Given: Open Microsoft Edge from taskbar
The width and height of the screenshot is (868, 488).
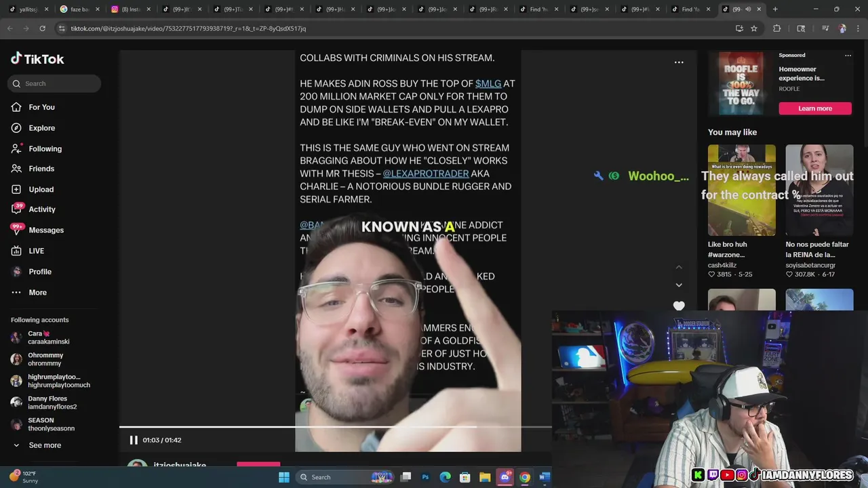Looking at the screenshot, I should click(445, 477).
